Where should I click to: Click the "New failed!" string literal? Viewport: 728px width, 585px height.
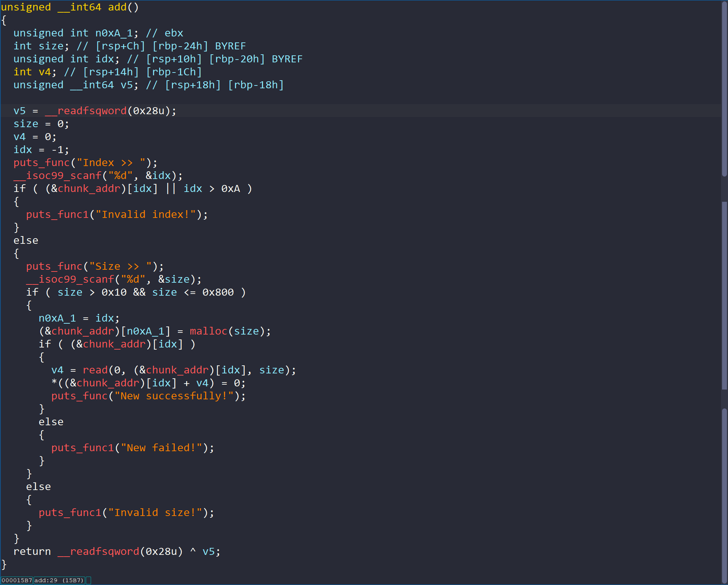click(161, 448)
